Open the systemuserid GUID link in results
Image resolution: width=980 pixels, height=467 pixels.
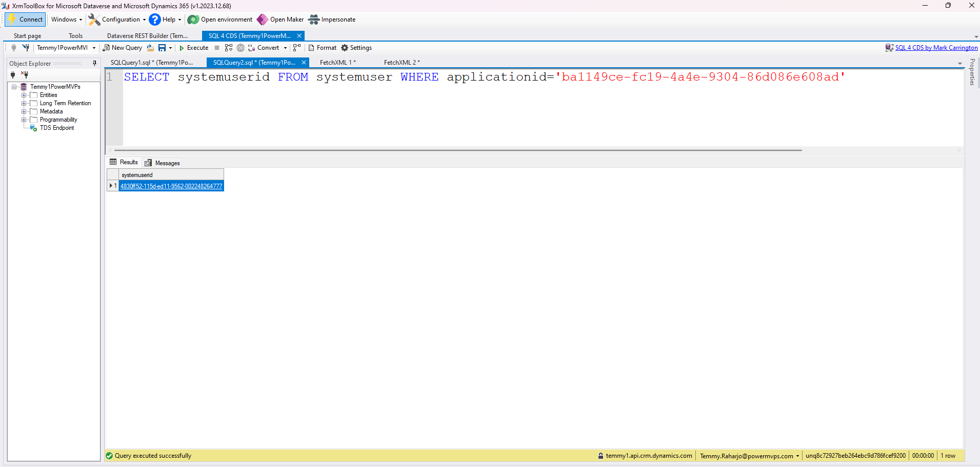pyautogui.click(x=171, y=186)
